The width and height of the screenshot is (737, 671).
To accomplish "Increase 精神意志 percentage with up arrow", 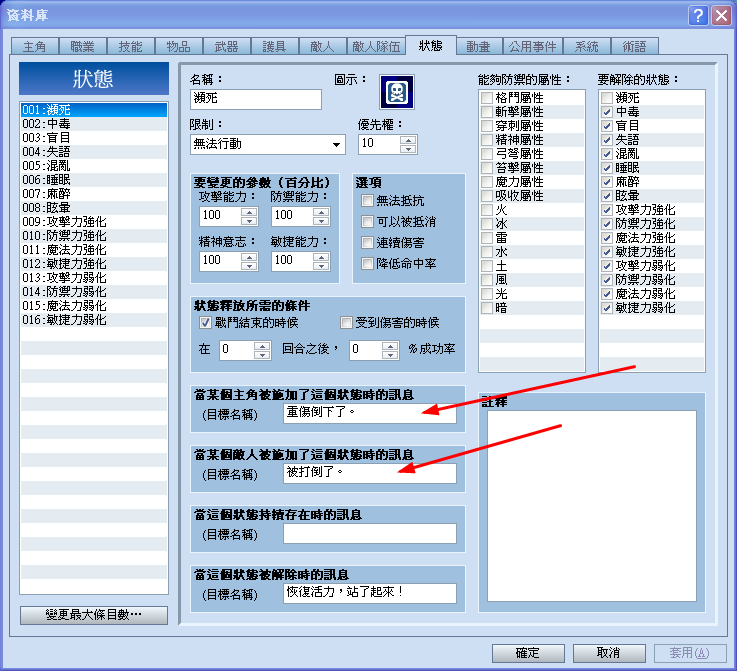I will click(x=249, y=257).
